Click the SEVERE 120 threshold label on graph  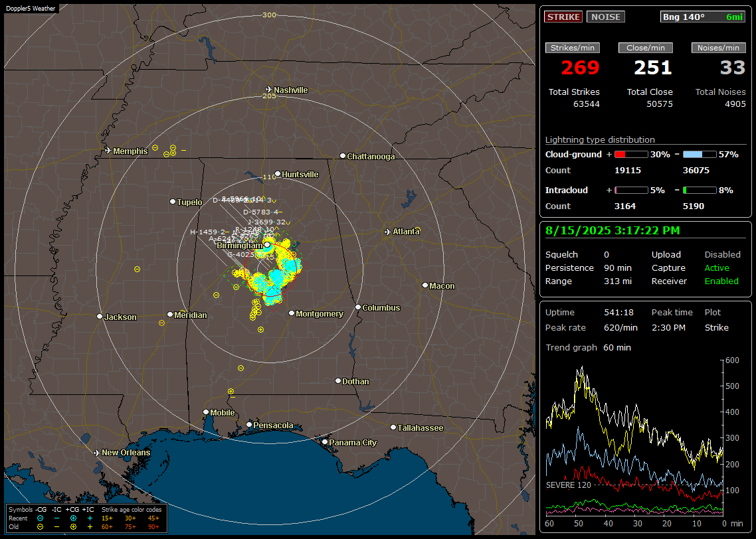pos(569,485)
